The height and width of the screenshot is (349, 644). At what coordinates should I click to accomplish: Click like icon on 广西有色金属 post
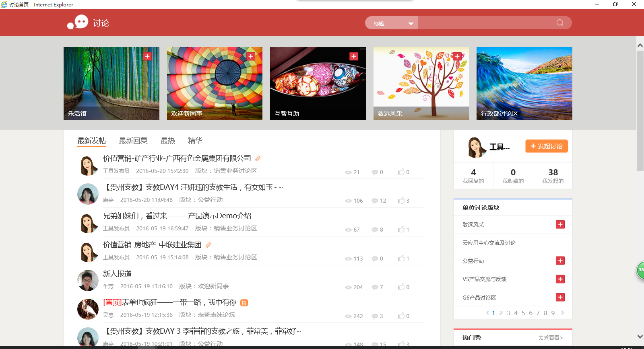pos(401,172)
